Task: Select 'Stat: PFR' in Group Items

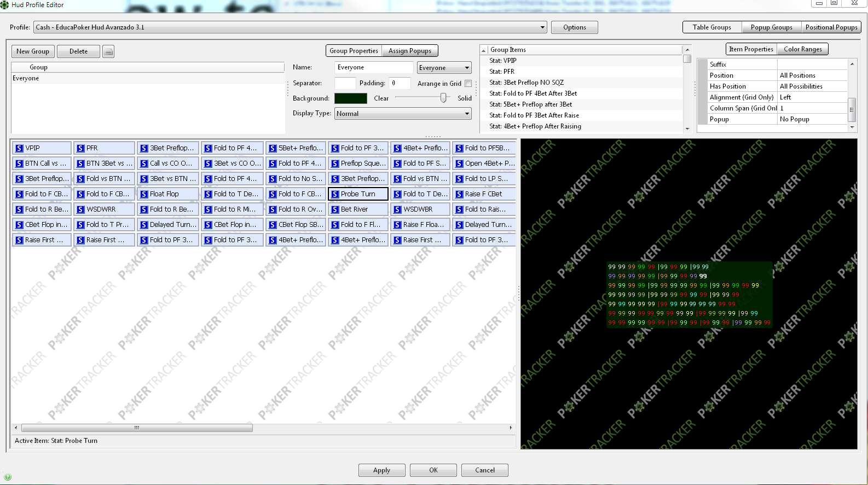Action: pyautogui.click(x=582, y=72)
